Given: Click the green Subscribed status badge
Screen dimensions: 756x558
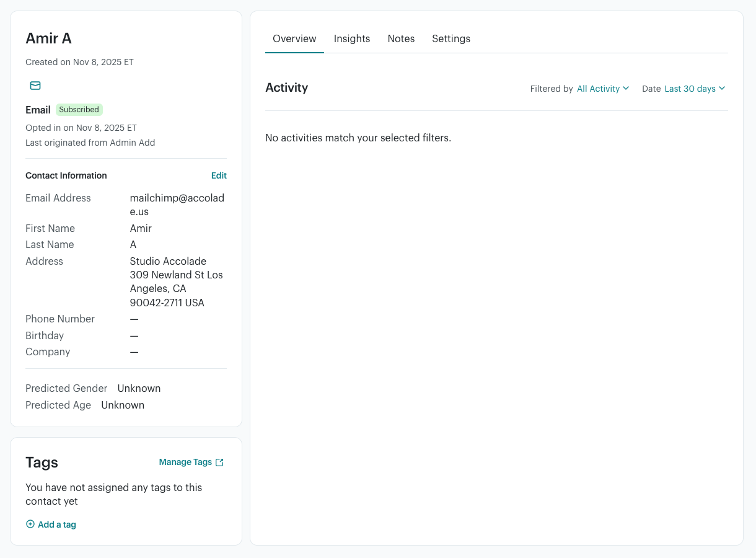Looking at the screenshot, I should coord(79,110).
